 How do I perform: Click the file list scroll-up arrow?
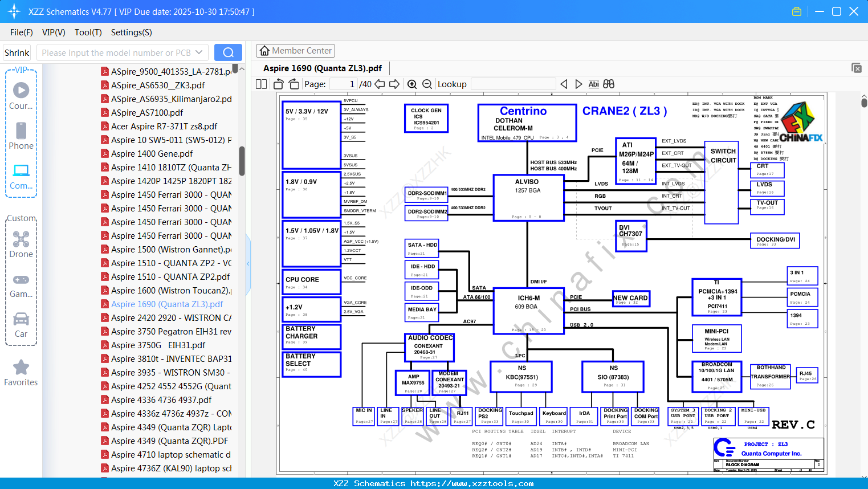242,69
